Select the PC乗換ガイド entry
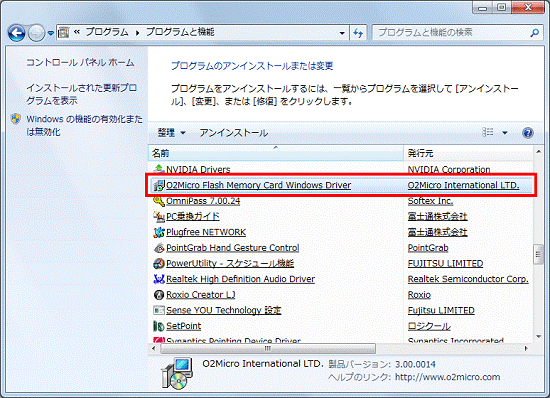550x398 pixels. click(193, 216)
